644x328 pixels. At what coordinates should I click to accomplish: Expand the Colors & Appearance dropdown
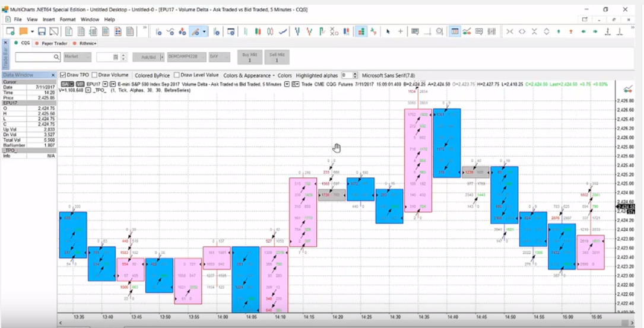pyautogui.click(x=249, y=75)
